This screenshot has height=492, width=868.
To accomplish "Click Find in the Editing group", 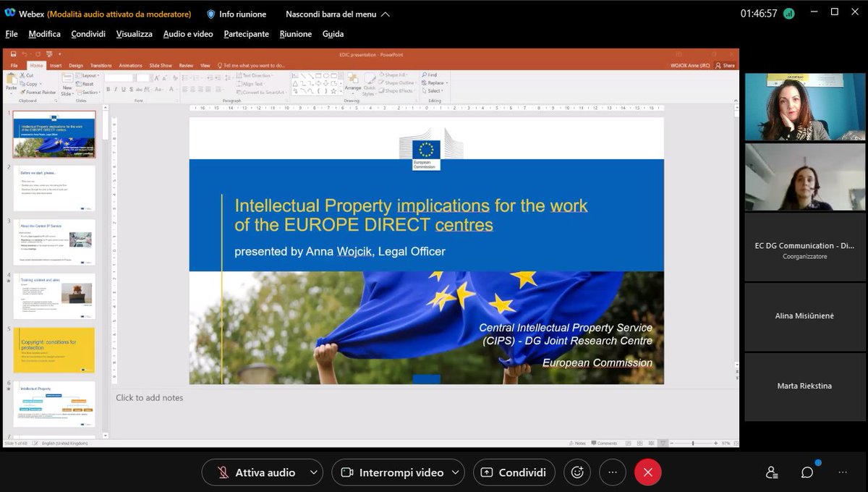I will (429, 75).
